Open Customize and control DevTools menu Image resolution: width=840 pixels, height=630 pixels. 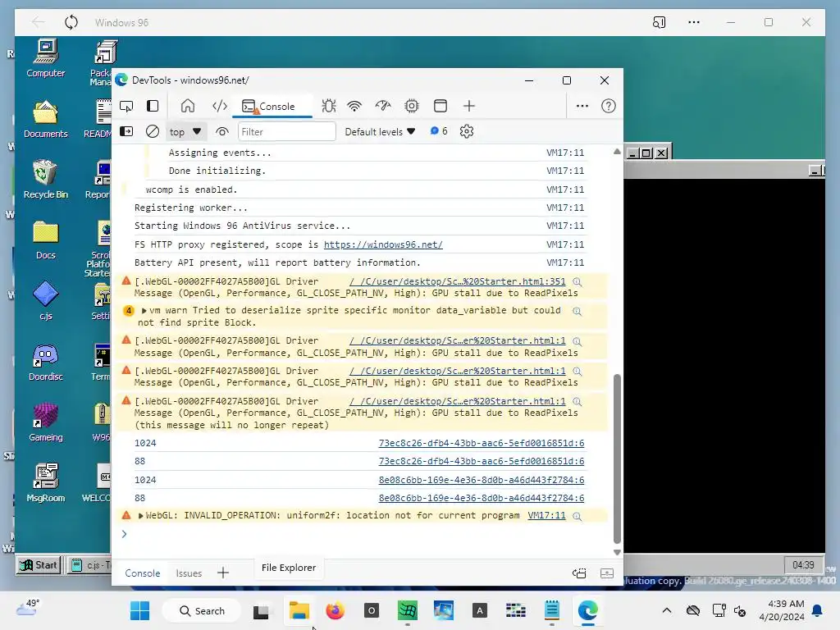[582, 106]
